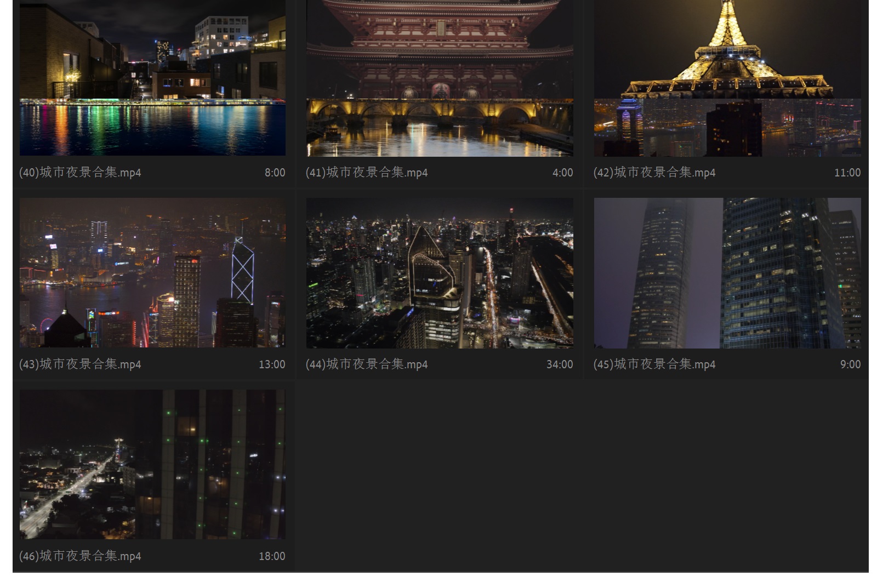Click the file name (45)城市夜景合集.mp4
The height and width of the screenshot is (588, 877).
tap(654, 364)
